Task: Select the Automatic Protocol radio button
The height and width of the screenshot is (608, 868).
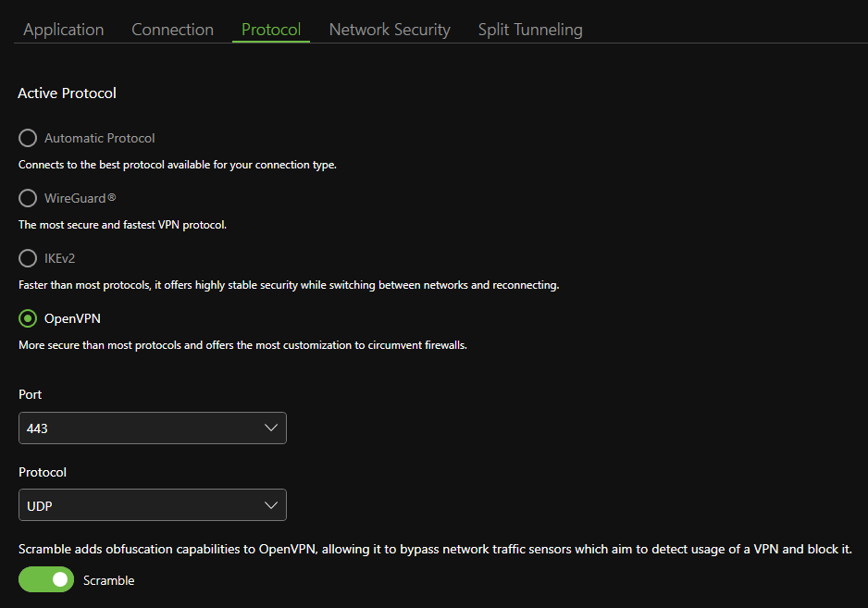Action: click(x=28, y=138)
